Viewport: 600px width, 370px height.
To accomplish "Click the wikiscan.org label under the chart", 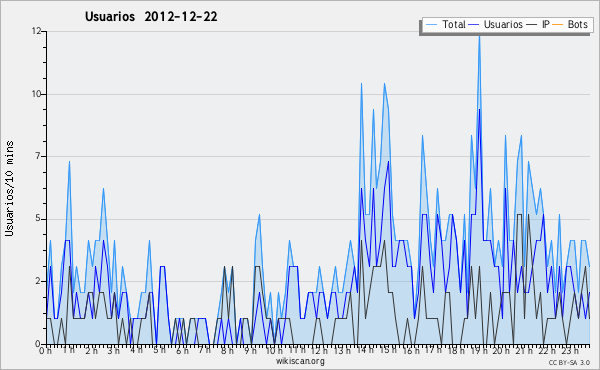I will (300, 361).
